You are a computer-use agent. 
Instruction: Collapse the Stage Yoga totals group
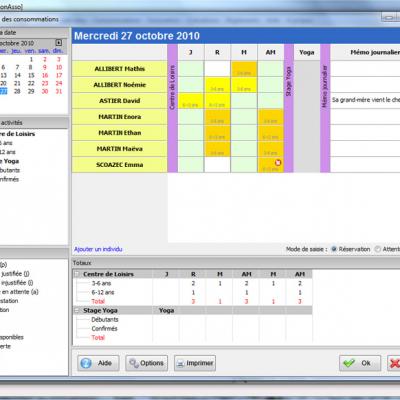click(x=77, y=310)
